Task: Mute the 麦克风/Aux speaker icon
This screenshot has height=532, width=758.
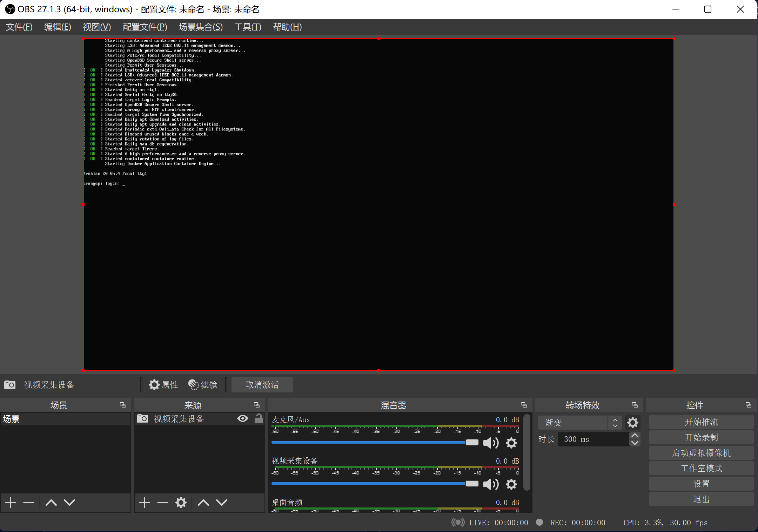Action: click(490, 443)
